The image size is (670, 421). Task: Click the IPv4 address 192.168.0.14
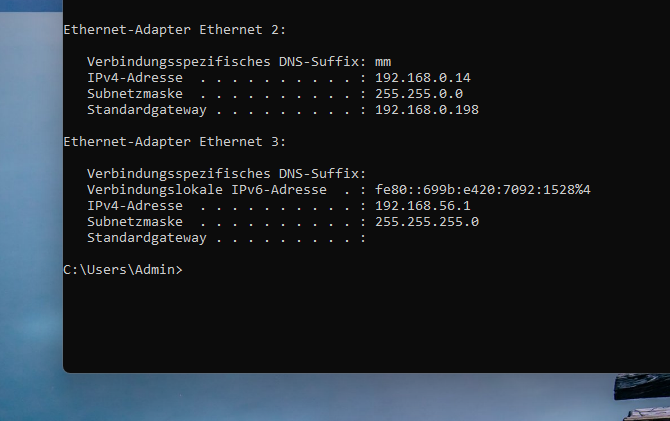(423, 78)
